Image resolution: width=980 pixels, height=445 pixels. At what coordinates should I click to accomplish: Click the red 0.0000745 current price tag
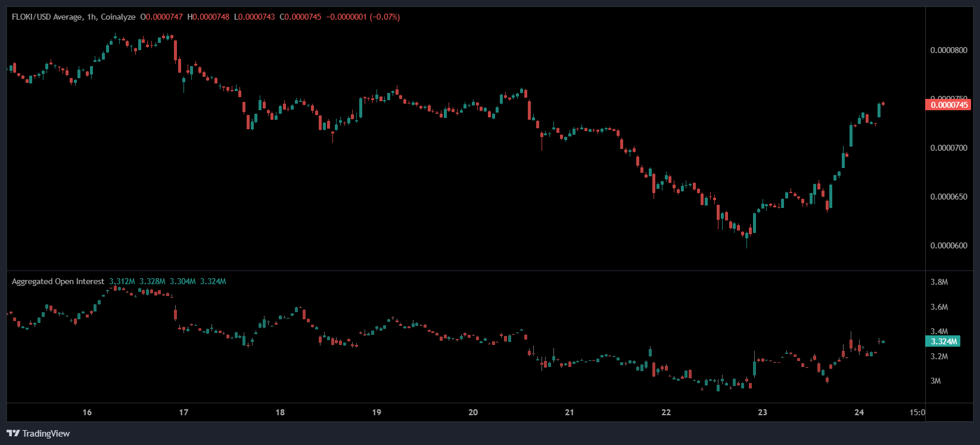pyautogui.click(x=947, y=105)
